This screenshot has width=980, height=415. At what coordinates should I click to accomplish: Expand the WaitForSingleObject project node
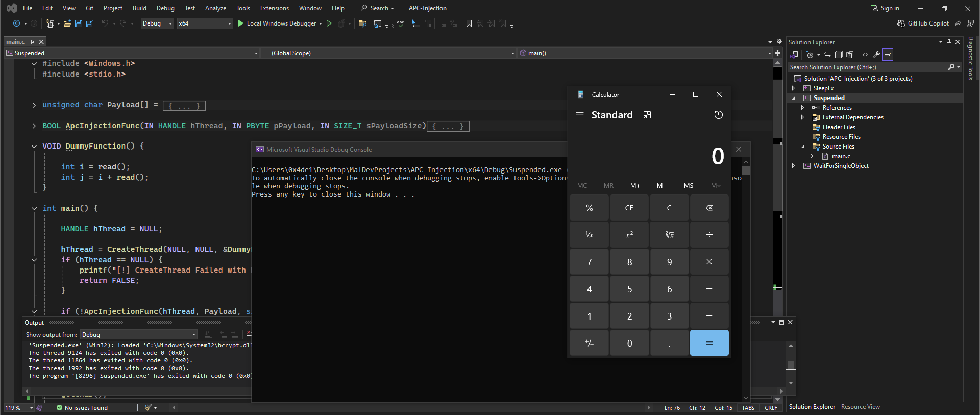[x=794, y=166]
